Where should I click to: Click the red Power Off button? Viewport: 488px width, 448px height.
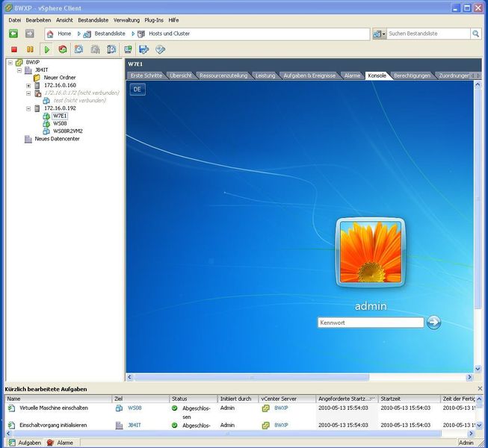[x=14, y=49]
